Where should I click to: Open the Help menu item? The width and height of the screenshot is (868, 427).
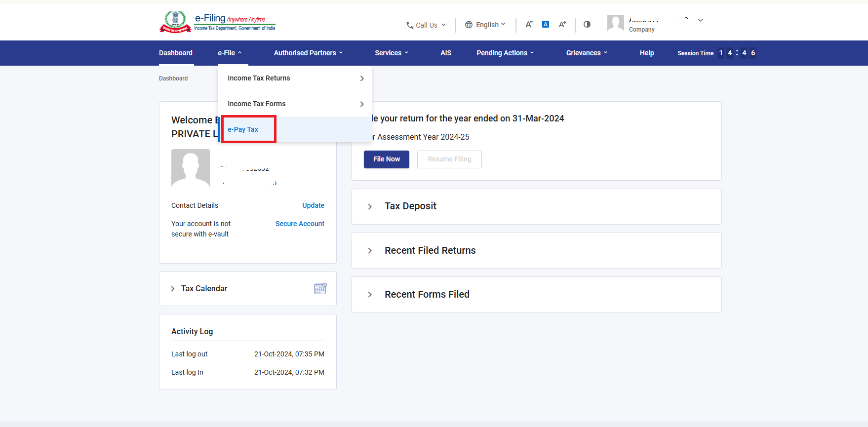647,53
